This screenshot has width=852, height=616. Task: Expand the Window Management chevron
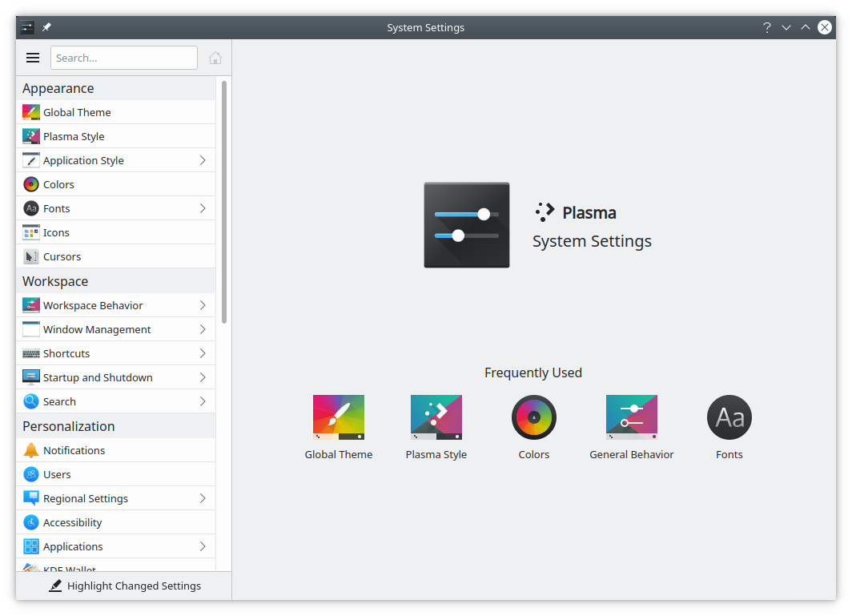click(x=203, y=329)
